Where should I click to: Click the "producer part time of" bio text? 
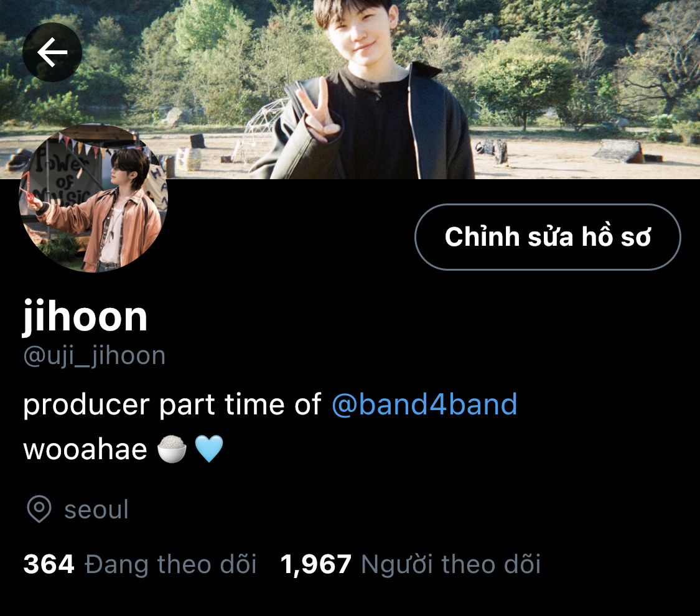[x=172, y=404]
